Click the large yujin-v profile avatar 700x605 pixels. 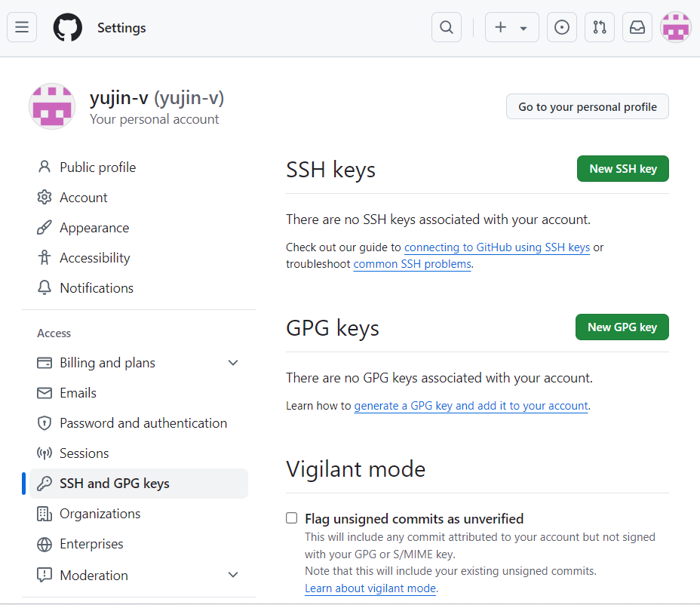point(52,106)
